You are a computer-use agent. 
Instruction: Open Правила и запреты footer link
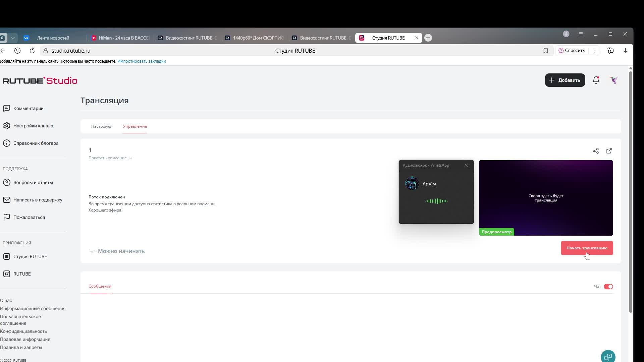click(21, 347)
